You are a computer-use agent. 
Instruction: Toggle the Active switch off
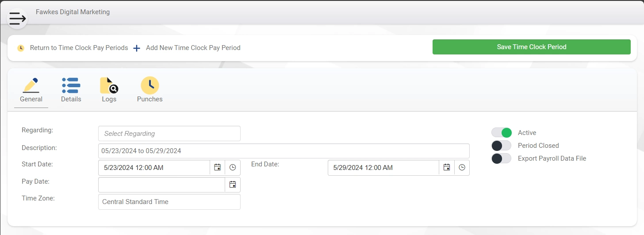click(502, 133)
